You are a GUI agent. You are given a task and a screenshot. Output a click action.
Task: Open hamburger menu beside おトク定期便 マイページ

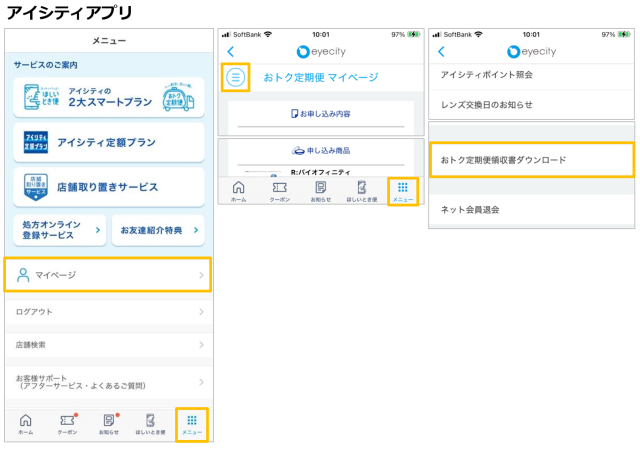(236, 77)
